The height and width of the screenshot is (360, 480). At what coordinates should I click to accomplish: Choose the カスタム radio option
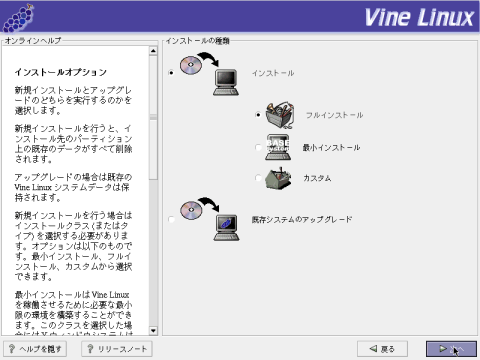(258, 178)
